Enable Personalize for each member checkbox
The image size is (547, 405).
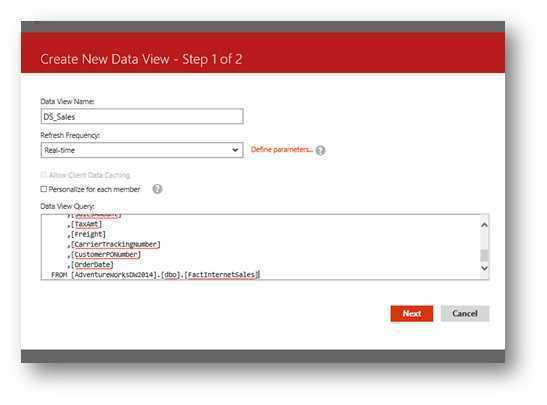point(44,189)
